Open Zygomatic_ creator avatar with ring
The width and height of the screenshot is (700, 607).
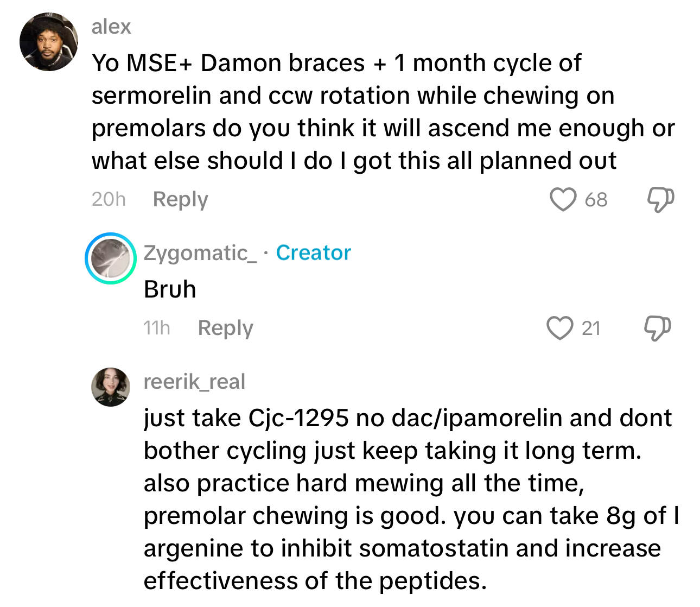click(x=111, y=258)
